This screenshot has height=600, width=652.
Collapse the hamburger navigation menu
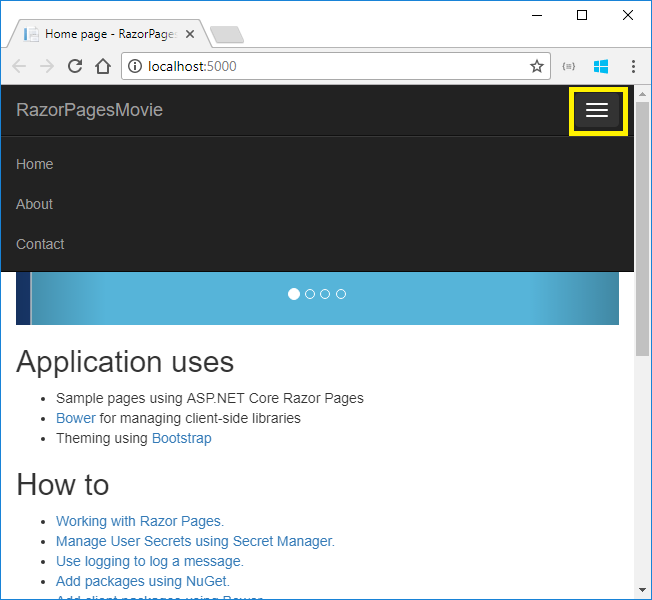[x=597, y=111]
